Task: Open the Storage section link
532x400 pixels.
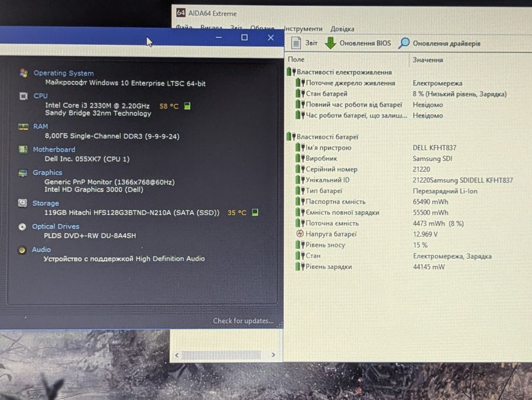Action: tap(46, 203)
